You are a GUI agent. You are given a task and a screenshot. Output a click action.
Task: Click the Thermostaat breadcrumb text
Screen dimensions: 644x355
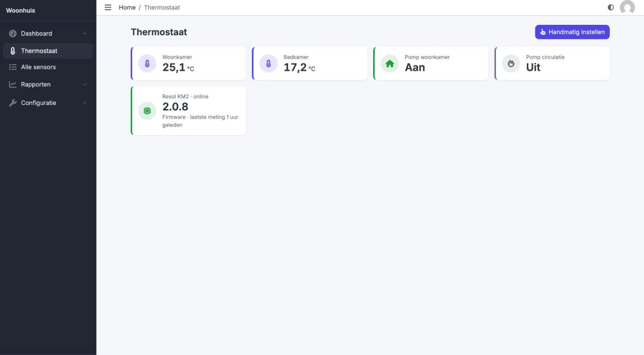[162, 8]
